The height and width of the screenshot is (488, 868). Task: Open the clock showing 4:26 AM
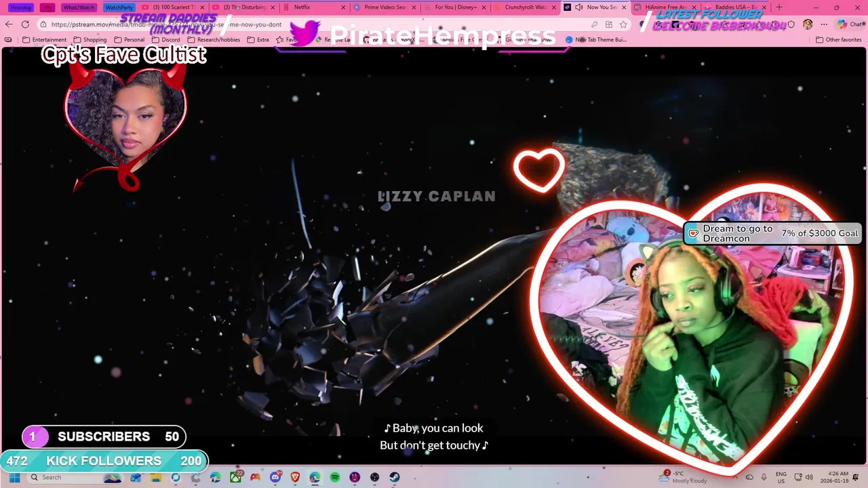tap(833, 477)
